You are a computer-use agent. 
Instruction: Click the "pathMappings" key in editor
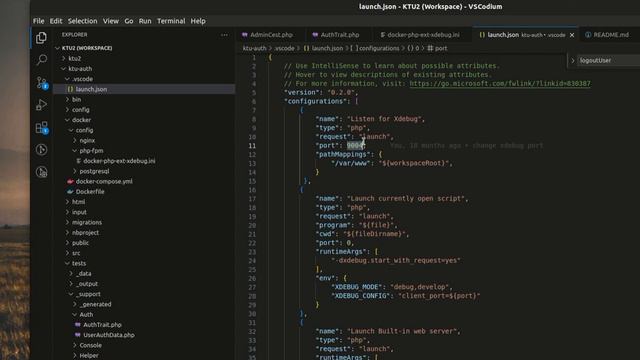point(343,154)
